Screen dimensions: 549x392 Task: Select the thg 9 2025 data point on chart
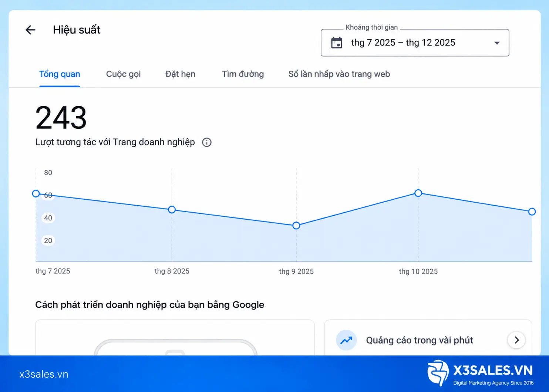(x=296, y=226)
